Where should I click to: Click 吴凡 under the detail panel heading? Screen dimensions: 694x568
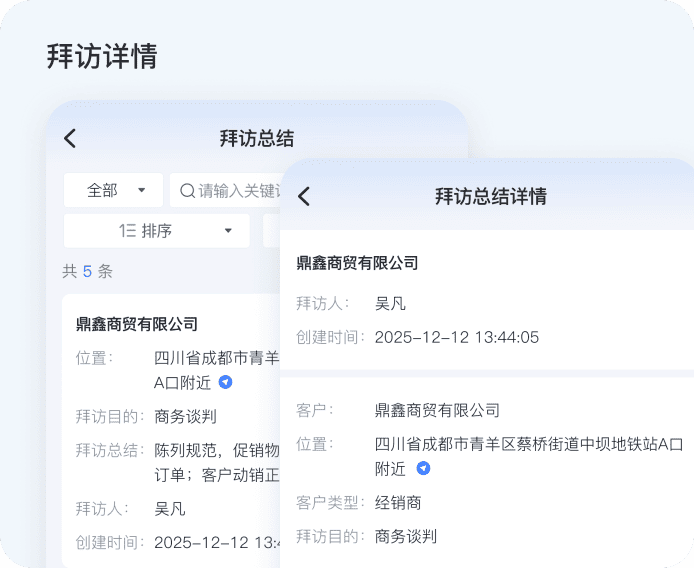(x=390, y=303)
